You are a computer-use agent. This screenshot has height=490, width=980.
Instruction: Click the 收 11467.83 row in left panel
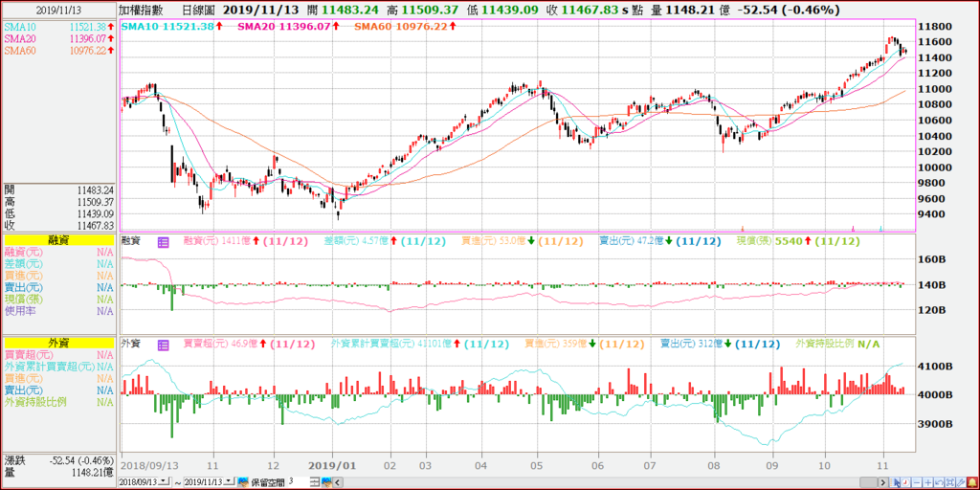tap(58, 225)
